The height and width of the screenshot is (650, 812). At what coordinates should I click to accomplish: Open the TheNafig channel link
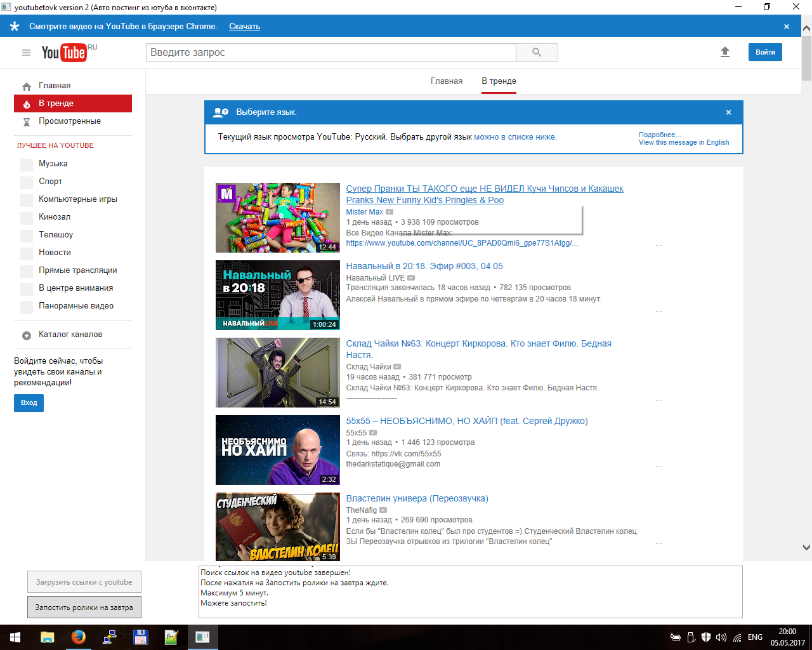(361, 510)
